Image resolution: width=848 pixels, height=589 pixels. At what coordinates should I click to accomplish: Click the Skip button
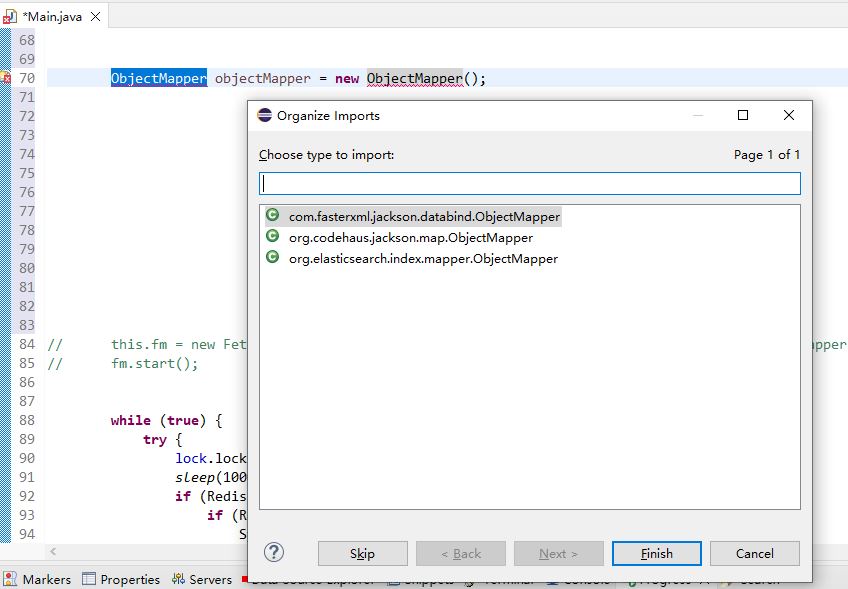click(x=362, y=553)
